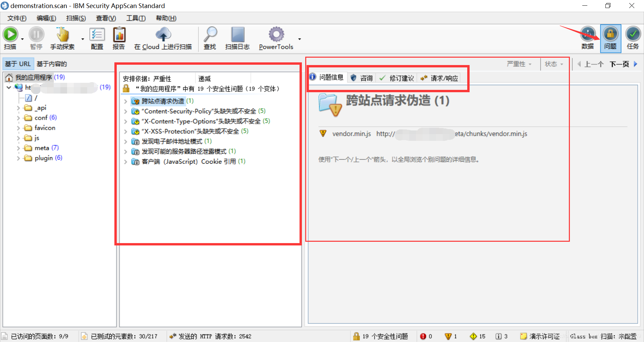
Task: Click the vendor.min.js URL link
Action: [x=451, y=133]
